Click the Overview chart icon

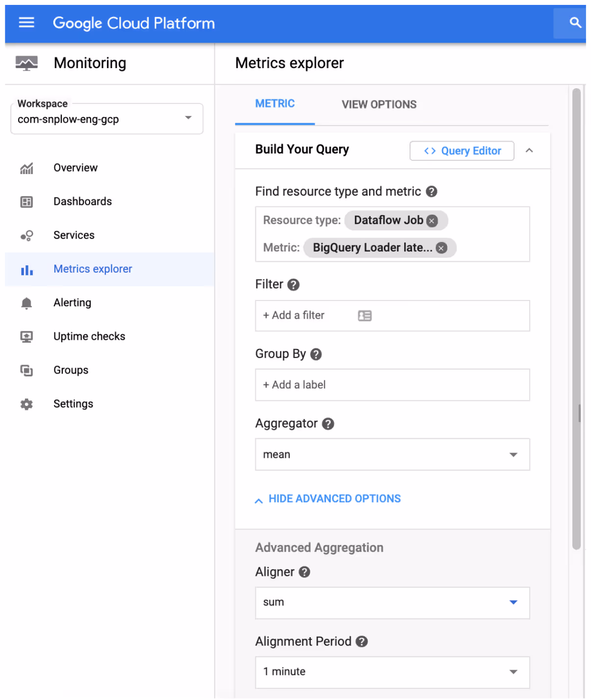point(26,168)
